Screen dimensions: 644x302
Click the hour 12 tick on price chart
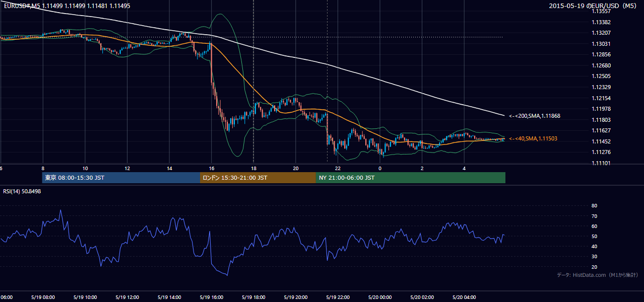(127, 168)
